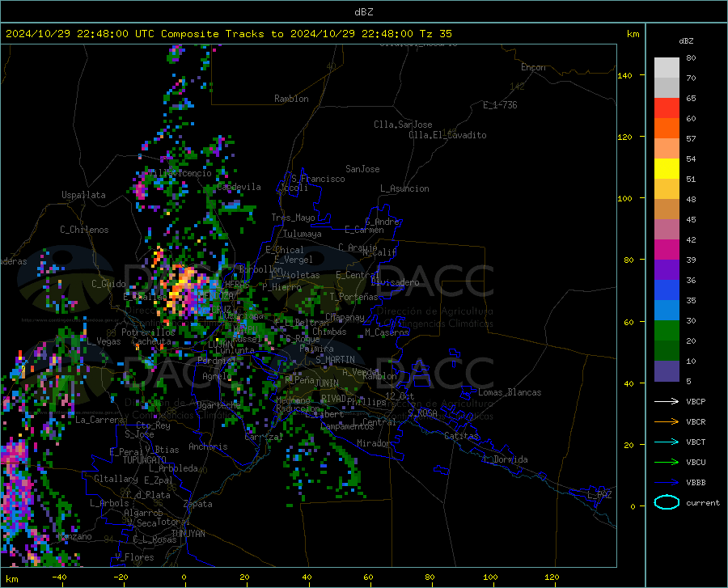This screenshot has height=588, width=728.
Task: Click the dark orange 57-60 dBZ swatch
Action: click(667, 129)
